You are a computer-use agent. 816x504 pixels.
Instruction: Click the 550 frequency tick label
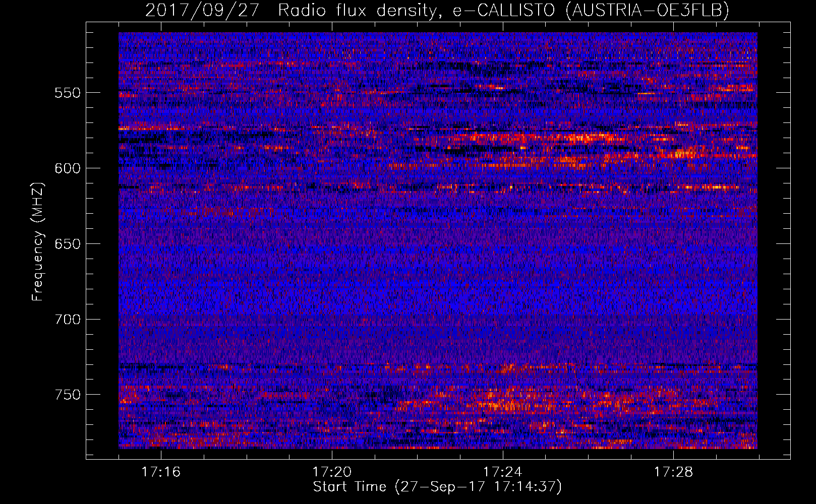[x=68, y=93]
